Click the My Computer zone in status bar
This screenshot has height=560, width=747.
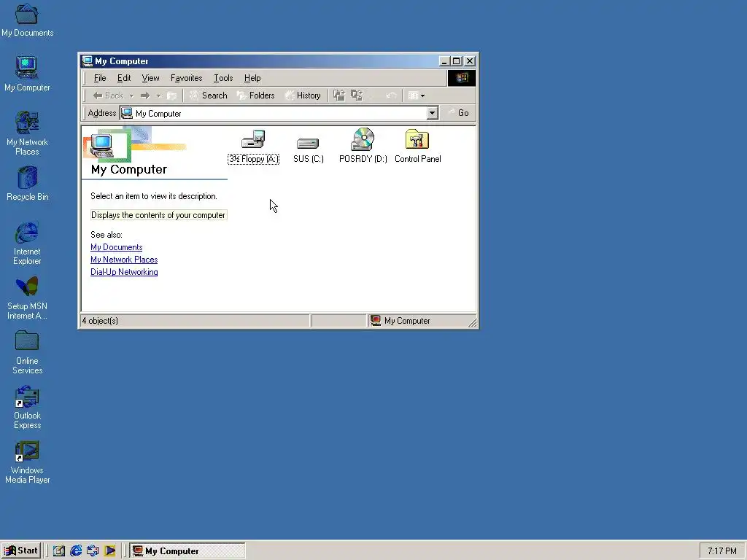click(x=407, y=321)
